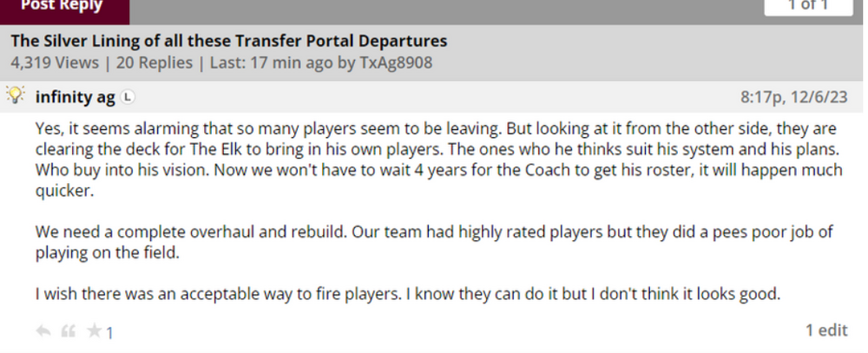Star the post by infinity ag
Screen dimensions: 868x353
click(93, 331)
